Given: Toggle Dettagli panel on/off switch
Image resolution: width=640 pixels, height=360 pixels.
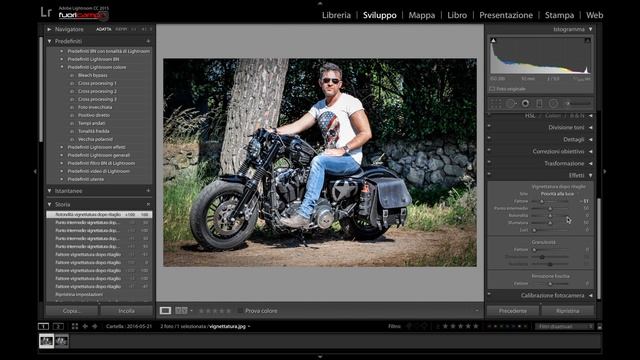Looking at the screenshot, I should pyautogui.click(x=490, y=138).
